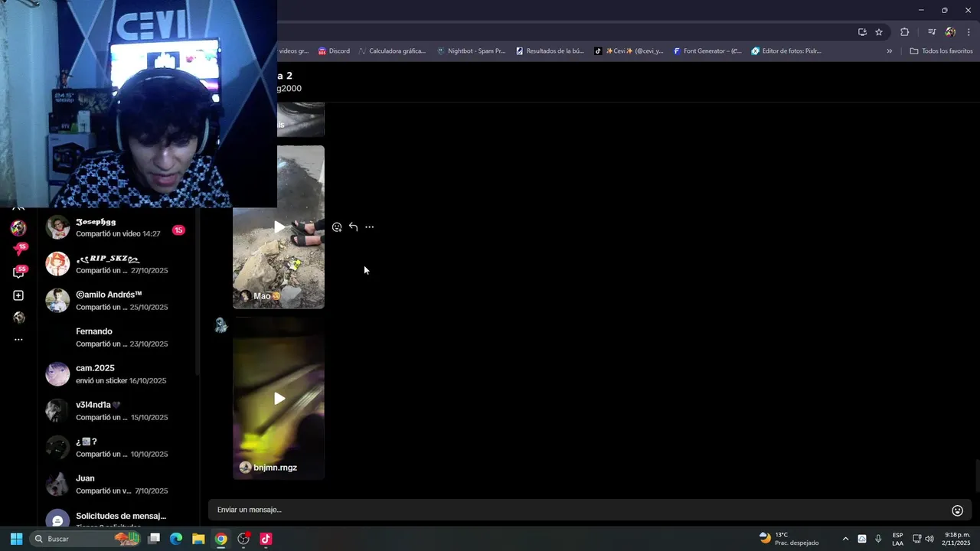Open the Chrome profile avatar
Image resolution: width=980 pixels, height=551 pixels.
point(950,32)
